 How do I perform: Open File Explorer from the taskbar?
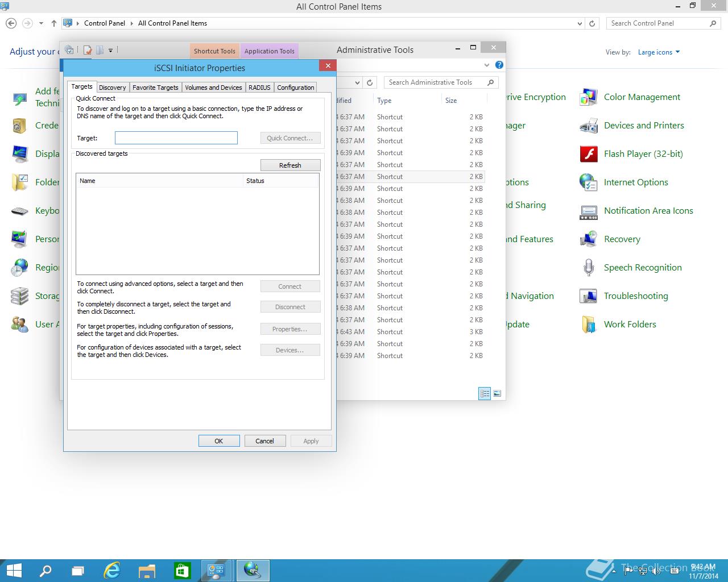click(147, 571)
